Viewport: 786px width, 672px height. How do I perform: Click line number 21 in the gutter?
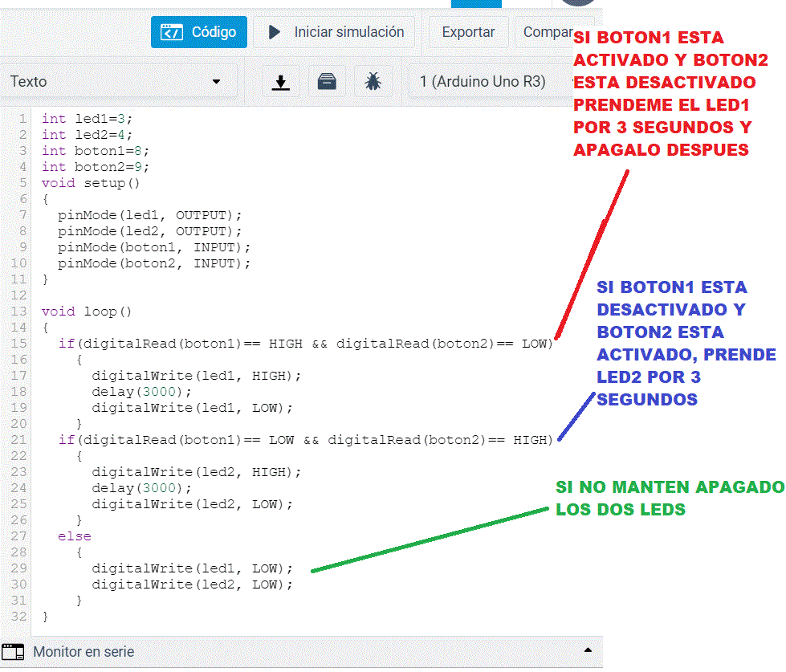point(18,440)
